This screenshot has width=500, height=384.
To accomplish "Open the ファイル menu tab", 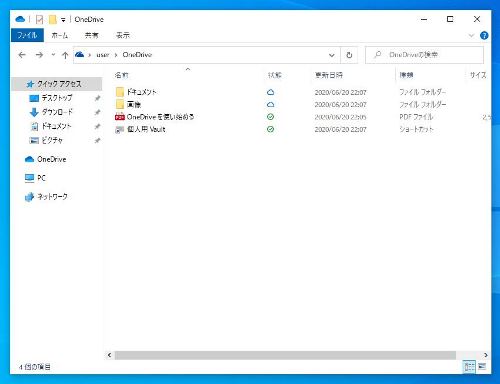I will [27, 35].
